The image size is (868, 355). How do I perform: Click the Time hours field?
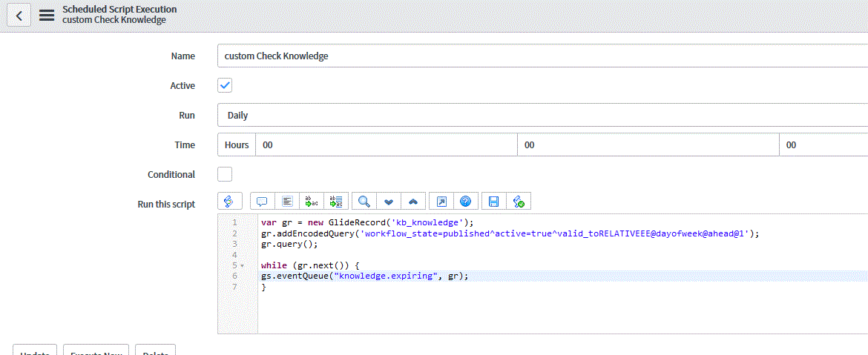tap(386, 145)
